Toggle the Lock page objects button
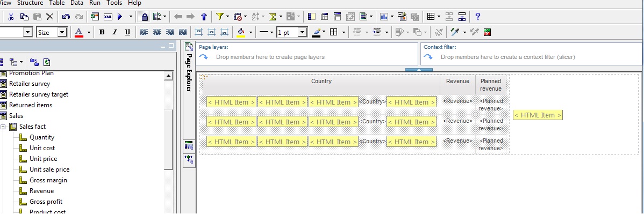This screenshot has width=644, height=214. click(x=144, y=17)
